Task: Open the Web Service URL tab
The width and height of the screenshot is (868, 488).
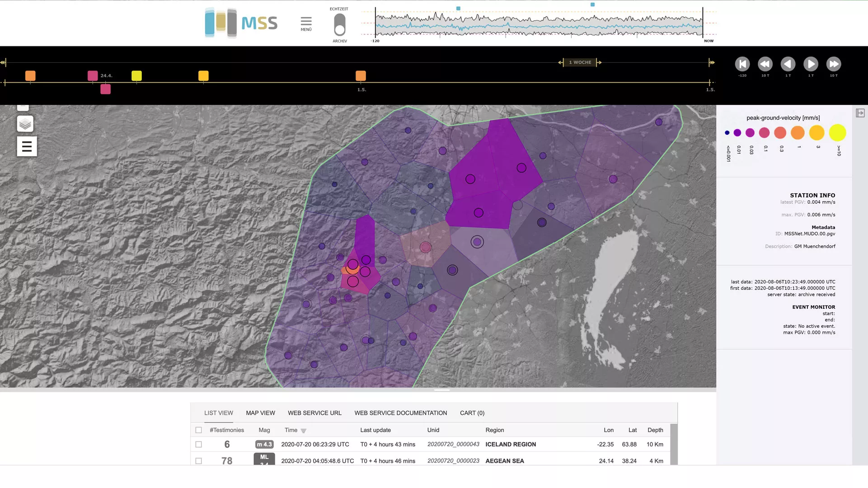Action: click(314, 413)
